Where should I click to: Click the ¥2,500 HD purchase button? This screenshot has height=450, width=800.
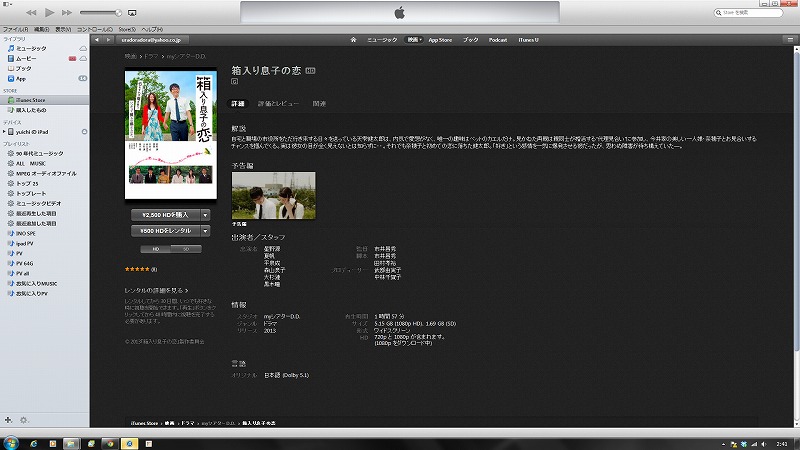[165, 214]
